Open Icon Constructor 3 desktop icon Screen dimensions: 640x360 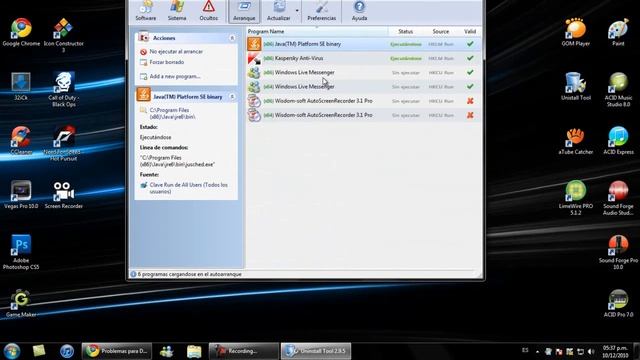point(63,35)
